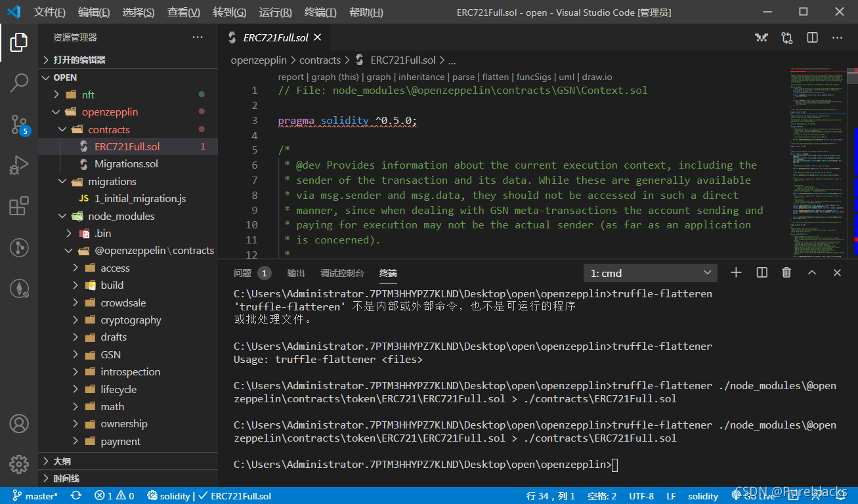This screenshot has width=858, height=504.
Task: Expand the 时间线 timeline section
Action: click(128, 478)
